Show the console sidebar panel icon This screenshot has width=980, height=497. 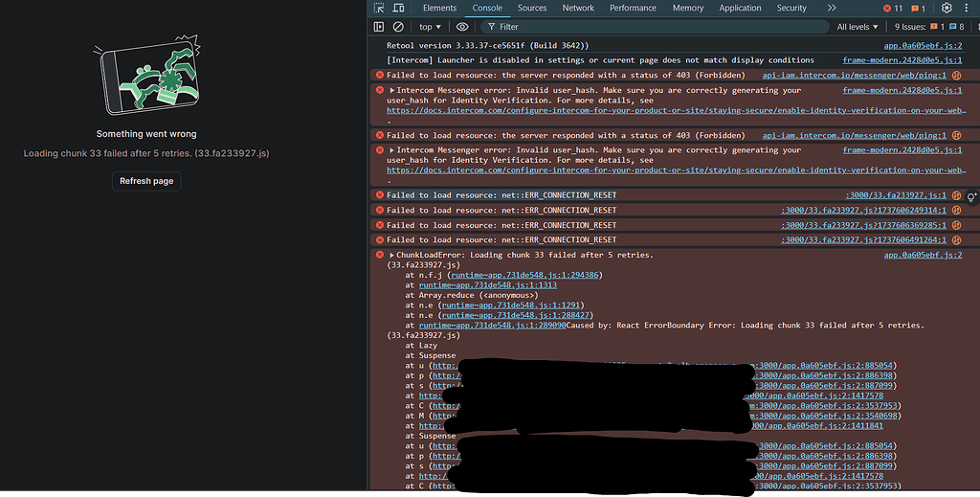click(x=379, y=27)
